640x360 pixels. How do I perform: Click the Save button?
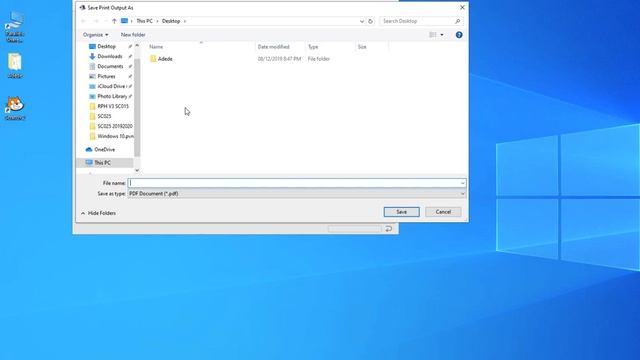(402, 212)
